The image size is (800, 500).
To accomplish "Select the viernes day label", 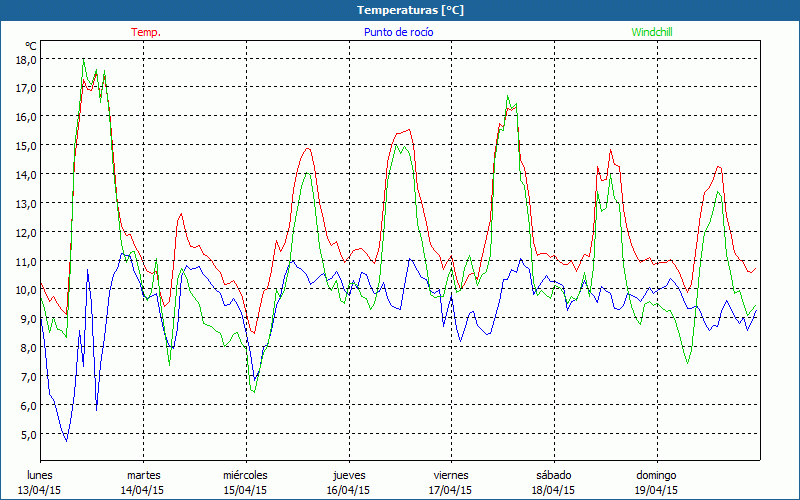I will point(451,475).
